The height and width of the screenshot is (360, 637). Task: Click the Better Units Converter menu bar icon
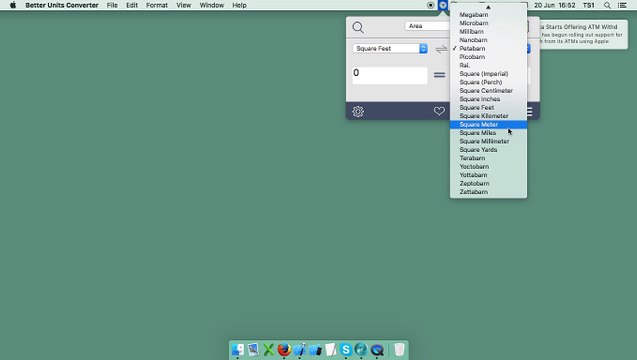pos(442,5)
